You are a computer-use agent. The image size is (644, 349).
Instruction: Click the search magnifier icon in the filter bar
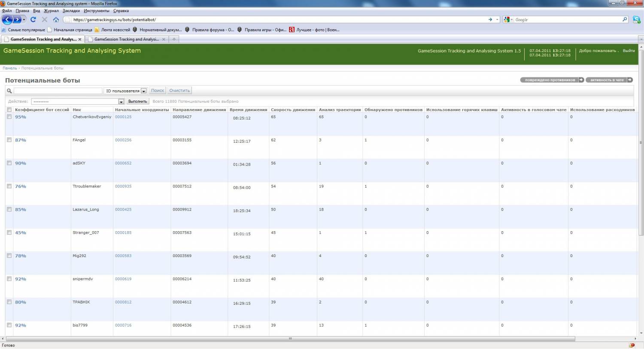pos(9,91)
